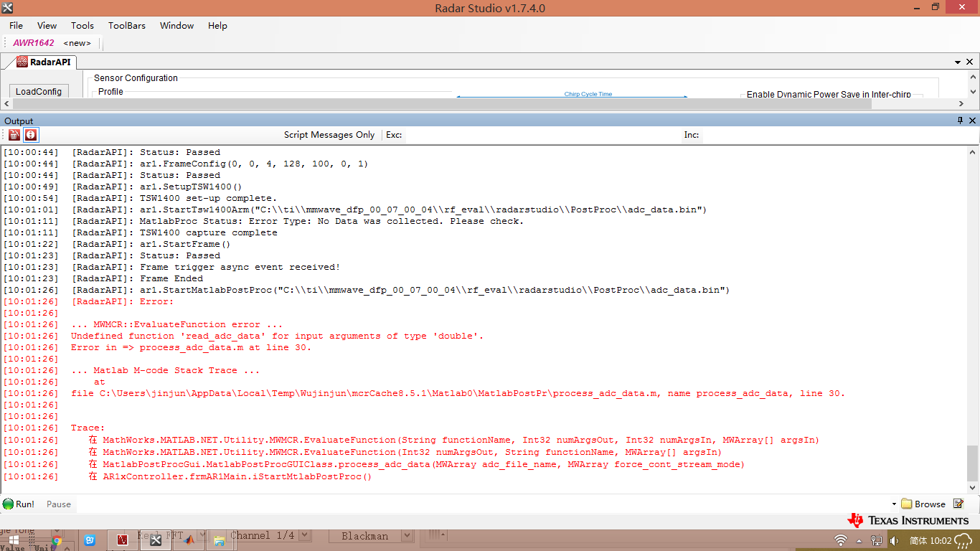Image resolution: width=980 pixels, height=551 pixels.
Task: Open RadarAPI window list dropdown arrow
Action: [x=958, y=63]
